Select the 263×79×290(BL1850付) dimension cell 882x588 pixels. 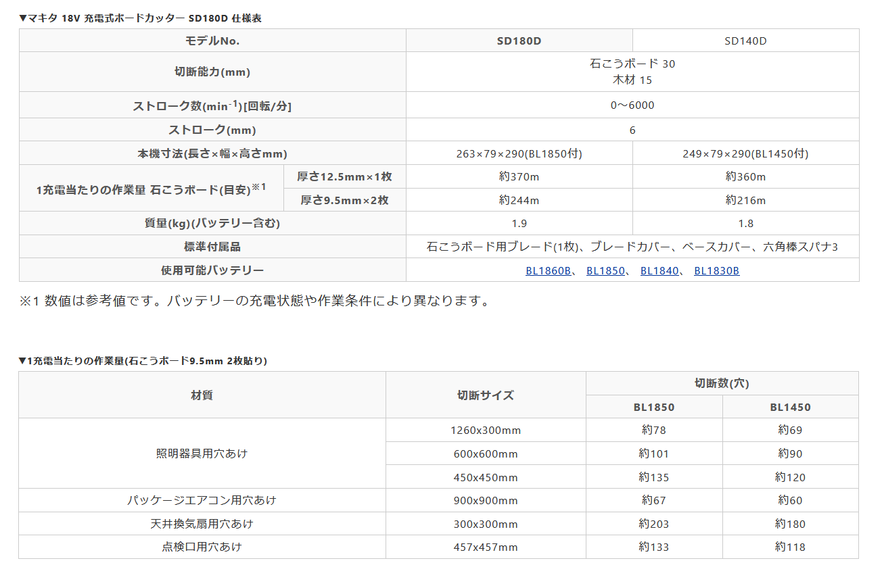[519, 153]
